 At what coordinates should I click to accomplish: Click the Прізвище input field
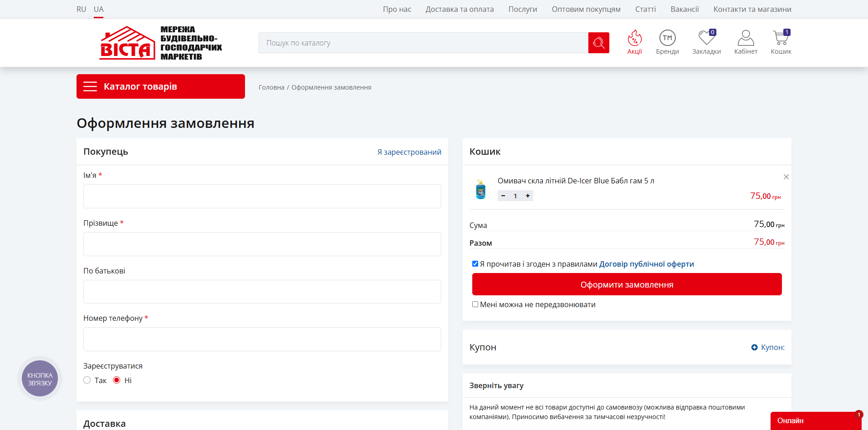click(262, 244)
